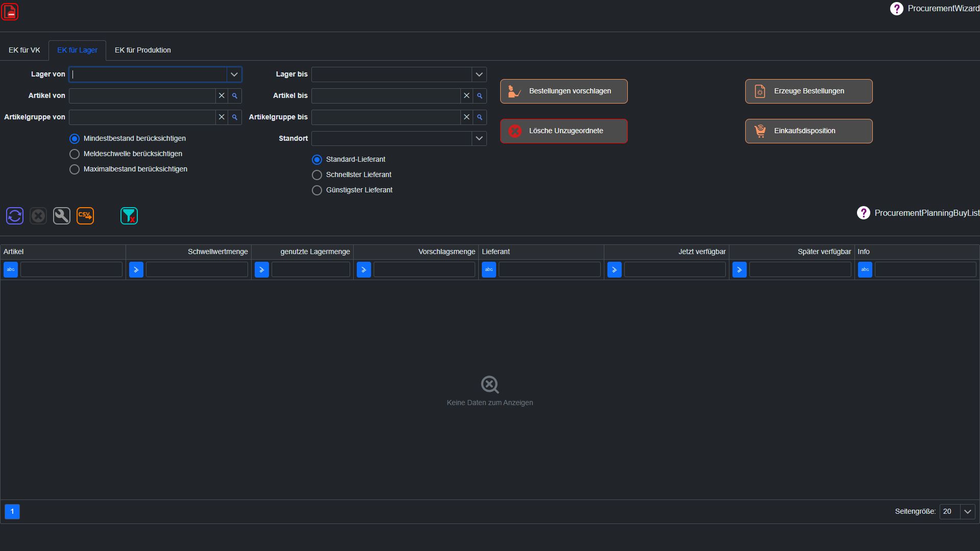The height and width of the screenshot is (551, 980).
Task: Search Artikelgruppe von with magnifier
Action: (235, 117)
